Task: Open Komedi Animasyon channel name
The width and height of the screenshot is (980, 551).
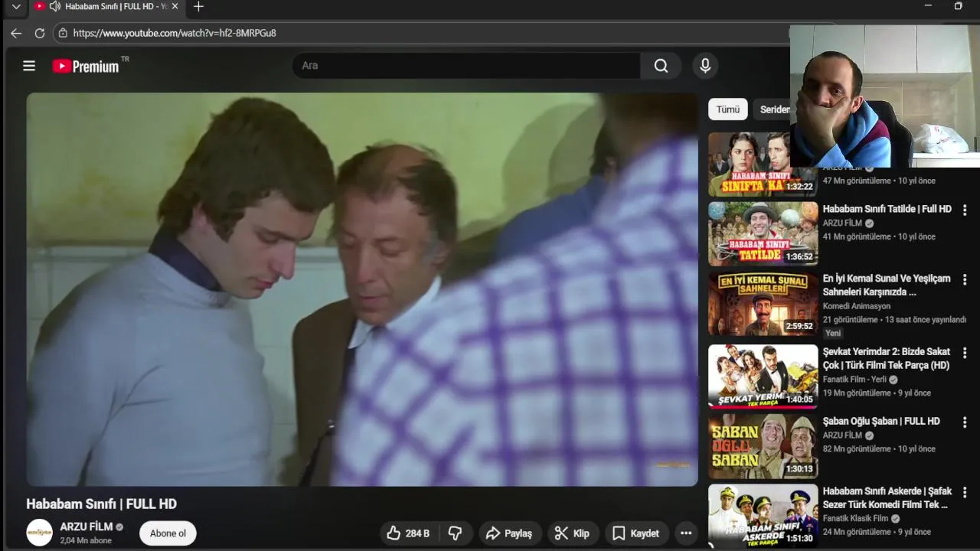Action: [x=857, y=306]
